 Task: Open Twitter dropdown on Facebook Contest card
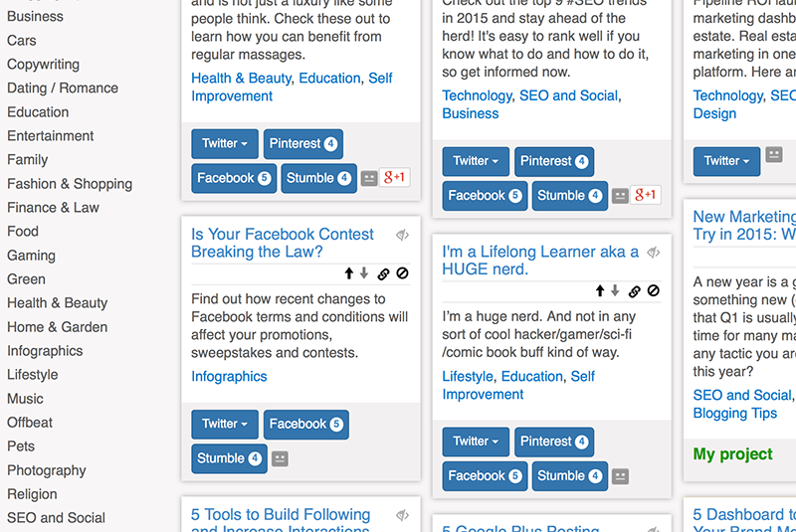pos(225,424)
